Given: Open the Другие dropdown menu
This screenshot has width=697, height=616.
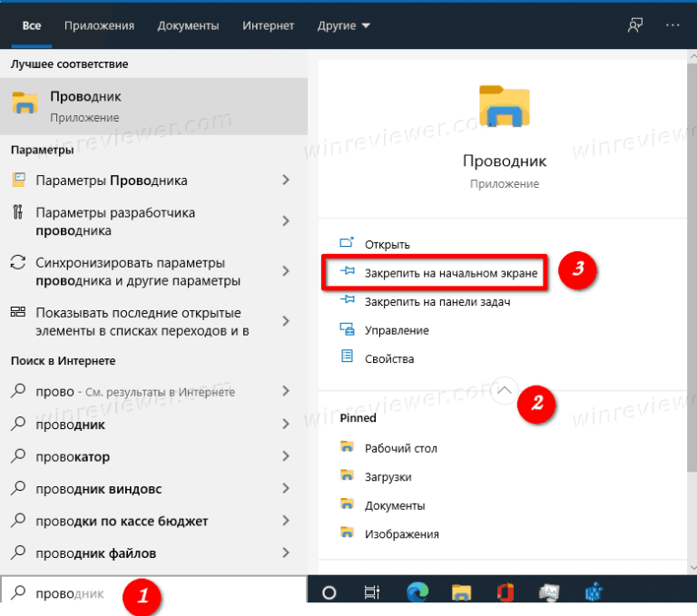Looking at the screenshot, I should click(343, 25).
